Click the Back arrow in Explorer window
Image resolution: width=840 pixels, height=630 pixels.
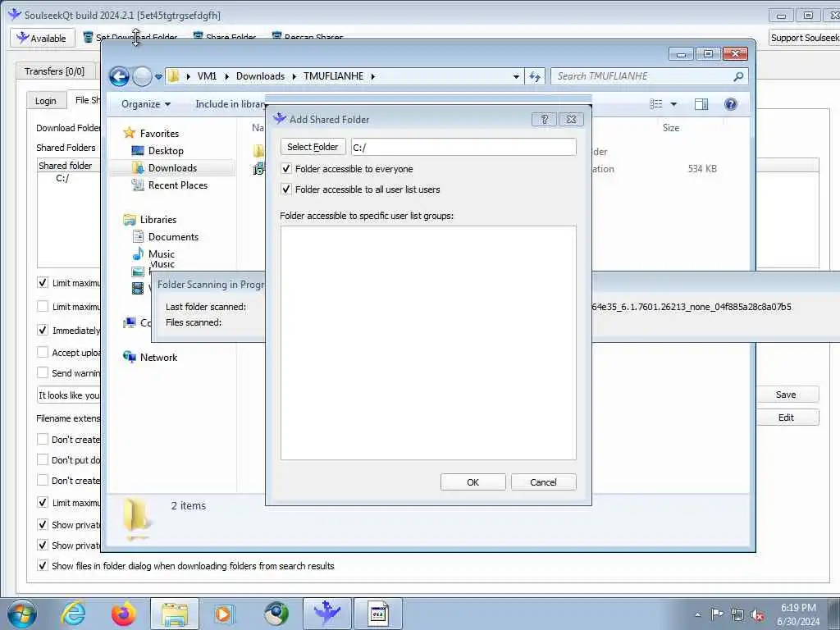pos(119,76)
